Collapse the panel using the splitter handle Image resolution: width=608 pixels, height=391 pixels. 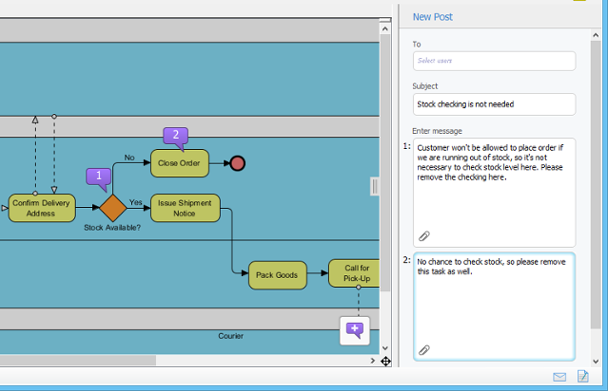[x=375, y=187]
